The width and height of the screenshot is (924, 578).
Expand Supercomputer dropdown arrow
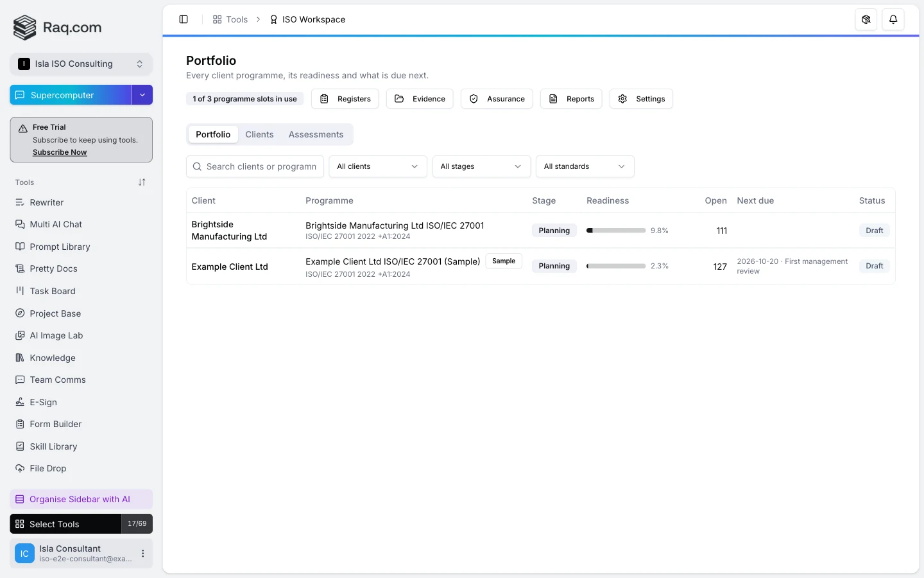(x=142, y=95)
